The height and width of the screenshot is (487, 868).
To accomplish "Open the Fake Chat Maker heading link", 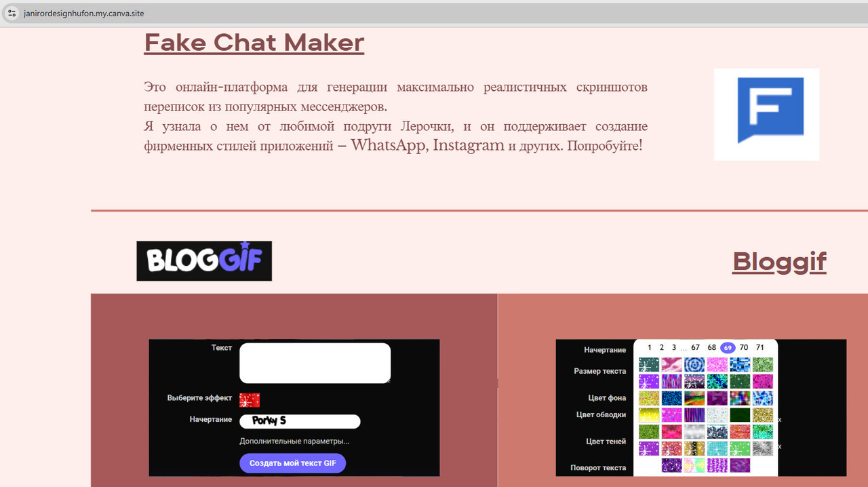I will pos(254,43).
